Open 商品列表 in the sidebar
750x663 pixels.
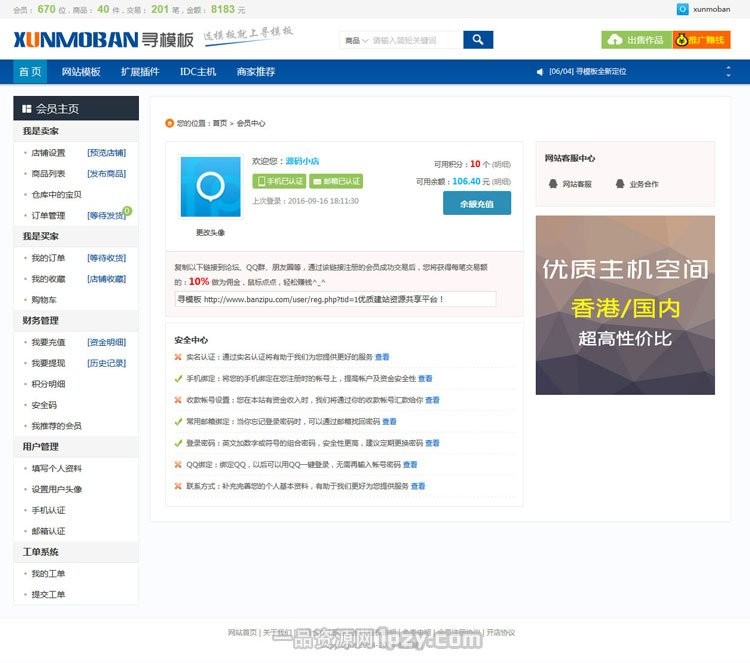click(x=48, y=174)
